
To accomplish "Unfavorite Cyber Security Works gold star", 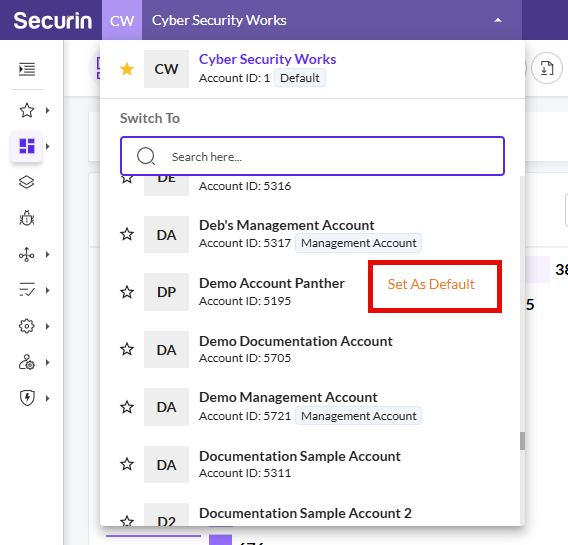I will click(x=127, y=69).
